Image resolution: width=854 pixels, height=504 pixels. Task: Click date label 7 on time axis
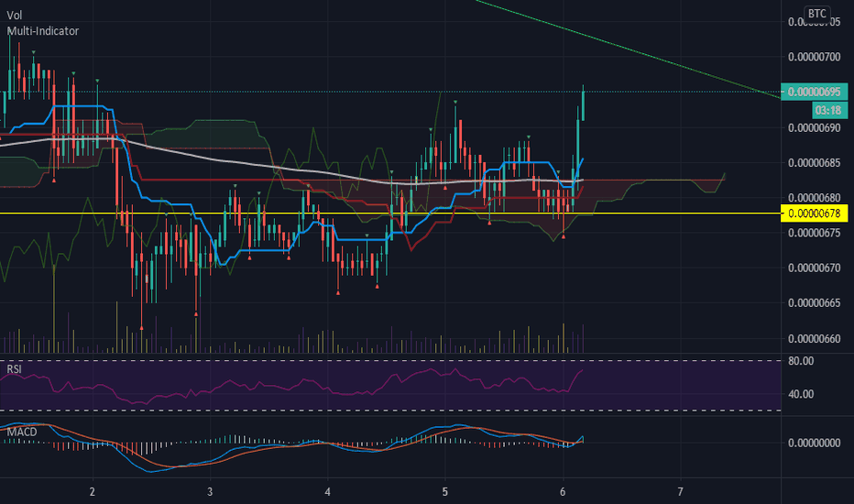point(680,492)
